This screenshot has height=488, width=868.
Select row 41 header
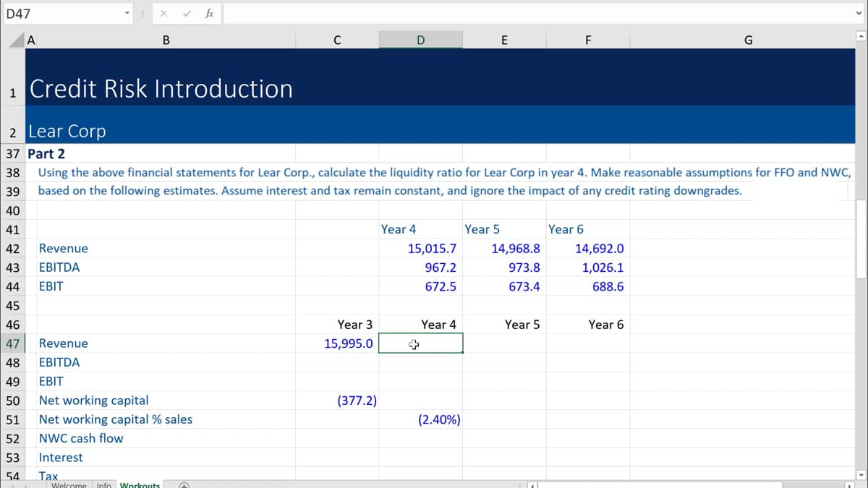click(x=12, y=229)
